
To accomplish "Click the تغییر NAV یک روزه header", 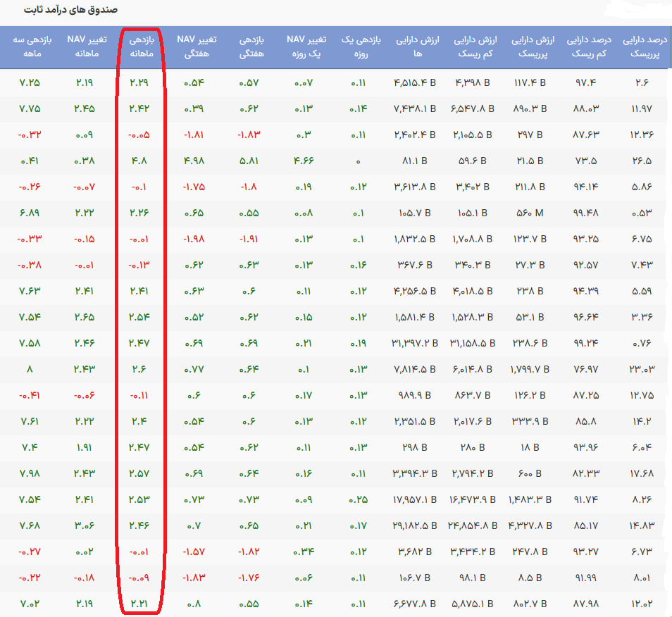I will [306, 46].
